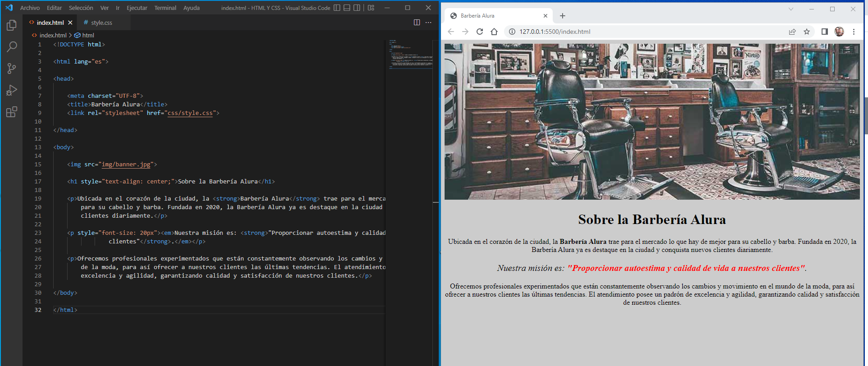The image size is (868, 366).
Task: Reload the page in Chrome
Action: pyautogui.click(x=480, y=32)
